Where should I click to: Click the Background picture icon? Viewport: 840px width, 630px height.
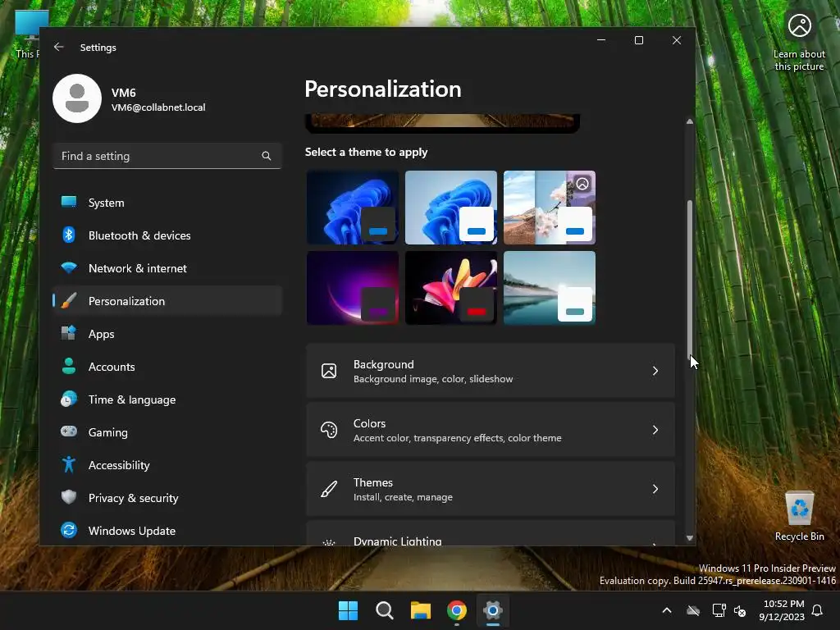point(329,371)
